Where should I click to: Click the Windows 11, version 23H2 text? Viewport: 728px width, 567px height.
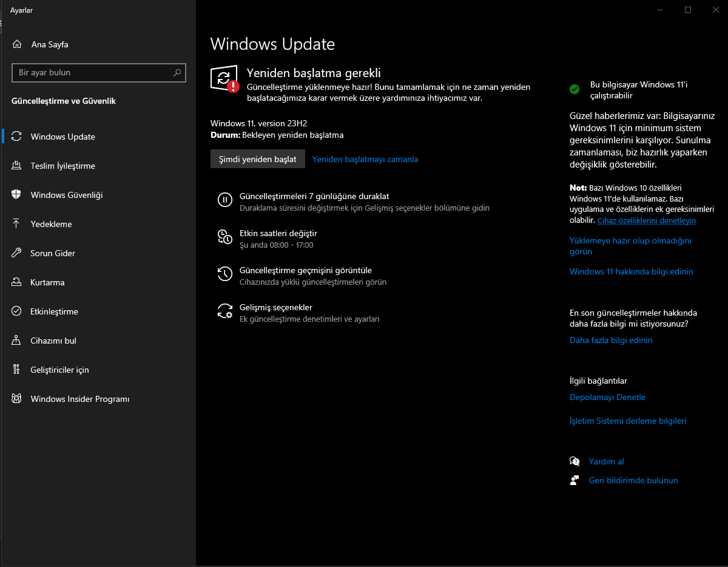click(259, 123)
